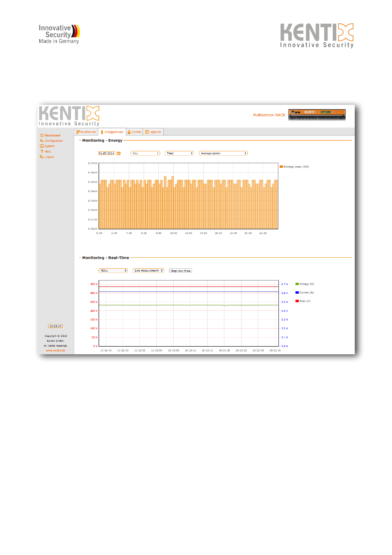Collapse the Monitoring - Energy section
The width and height of the screenshot is (392, 555).
point(80,140)
